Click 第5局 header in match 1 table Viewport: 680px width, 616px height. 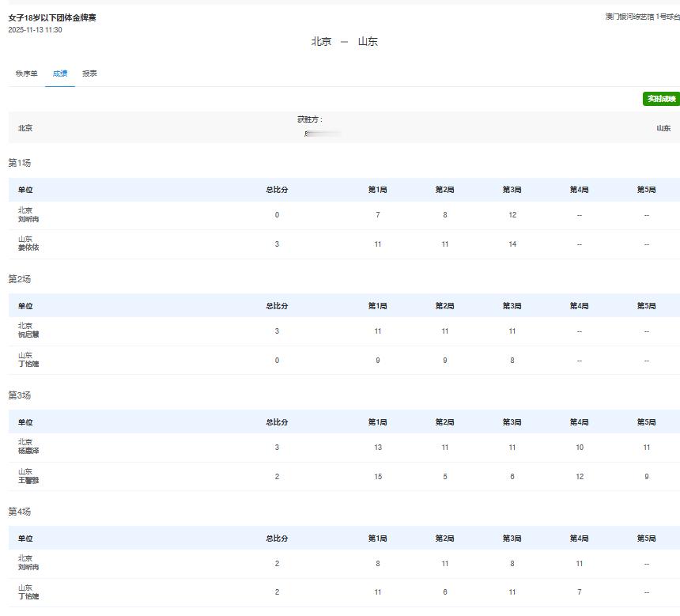[647, 190]
